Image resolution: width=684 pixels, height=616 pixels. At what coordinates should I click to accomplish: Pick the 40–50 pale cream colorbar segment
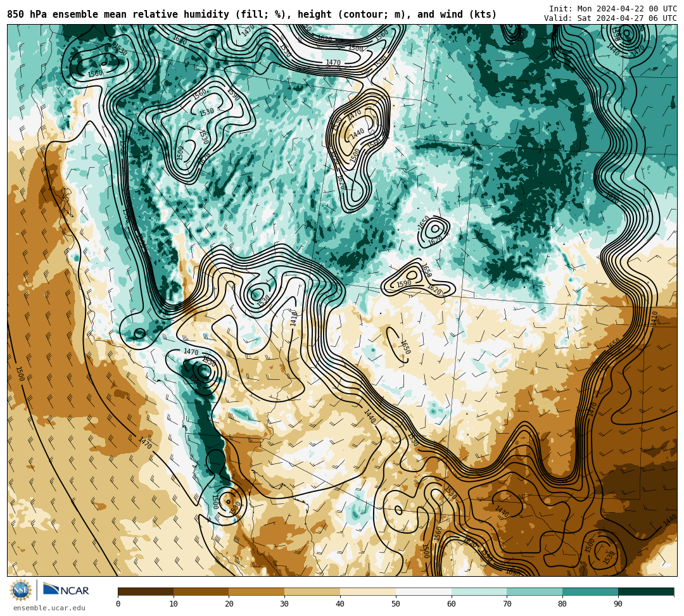(368, 591)
